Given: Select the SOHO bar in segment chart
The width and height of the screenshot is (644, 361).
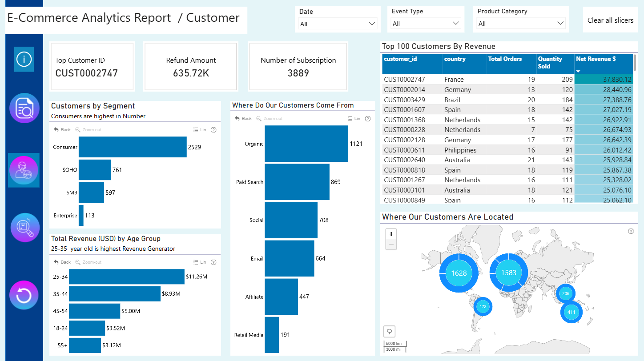Looking at the screenshot, I should (95, 170).
